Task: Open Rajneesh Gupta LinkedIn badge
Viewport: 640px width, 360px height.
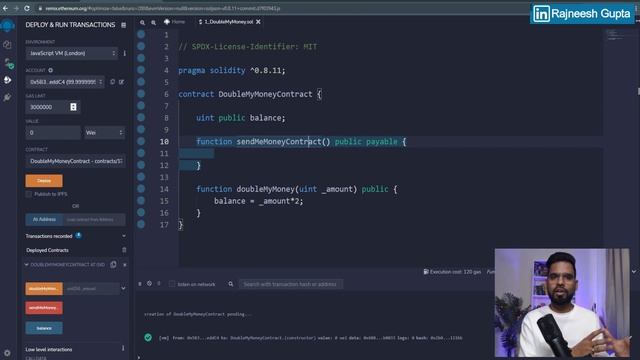Action: click(x=582, y=14)
